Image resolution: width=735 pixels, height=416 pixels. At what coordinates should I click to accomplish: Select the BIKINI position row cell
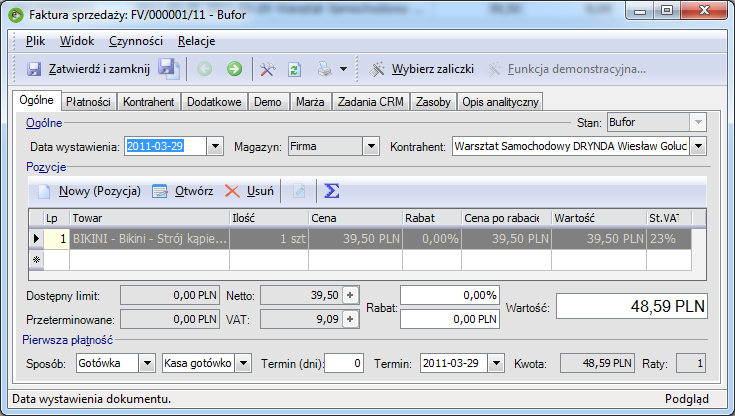tap(150, 239)
